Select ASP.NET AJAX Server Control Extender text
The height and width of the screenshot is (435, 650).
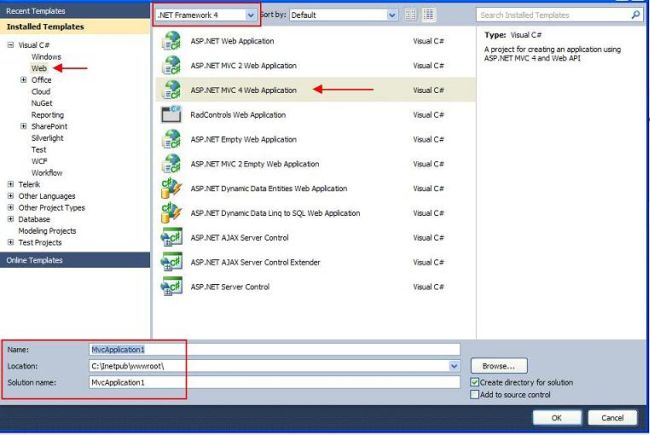255,262
